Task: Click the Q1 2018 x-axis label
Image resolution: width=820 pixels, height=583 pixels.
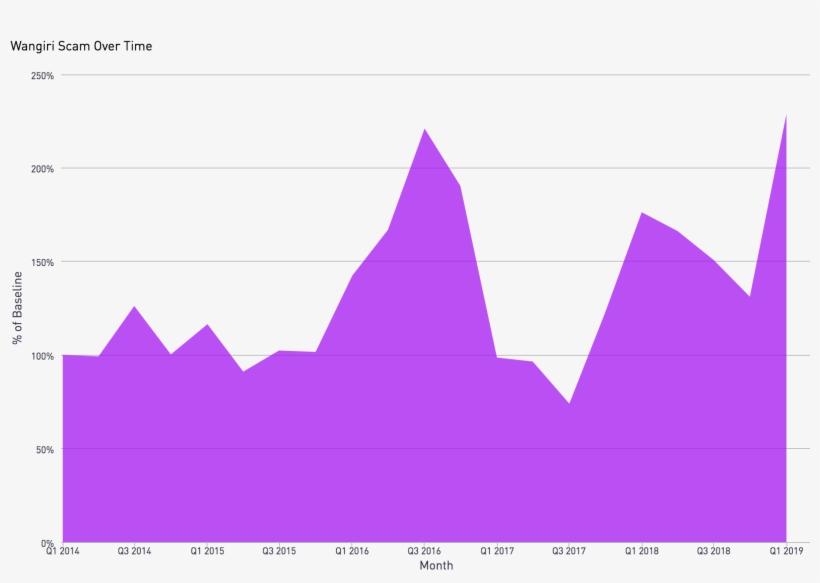Action: [641, 551]
